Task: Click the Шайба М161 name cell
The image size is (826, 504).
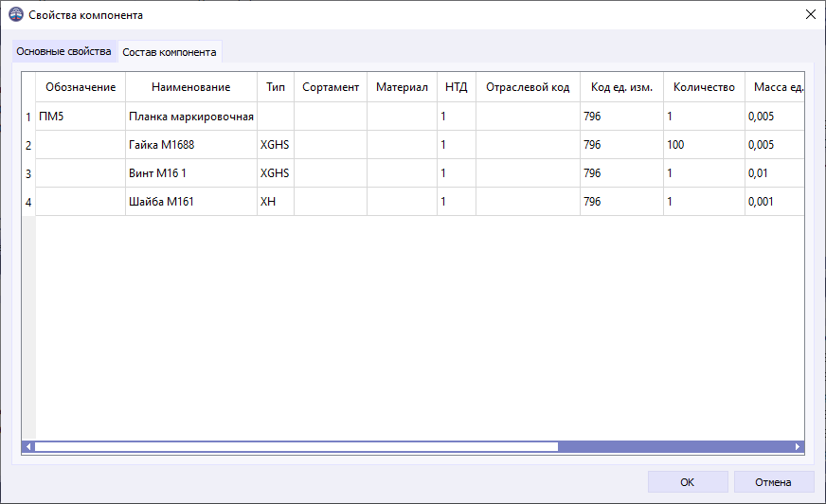Action: [191, 202]
